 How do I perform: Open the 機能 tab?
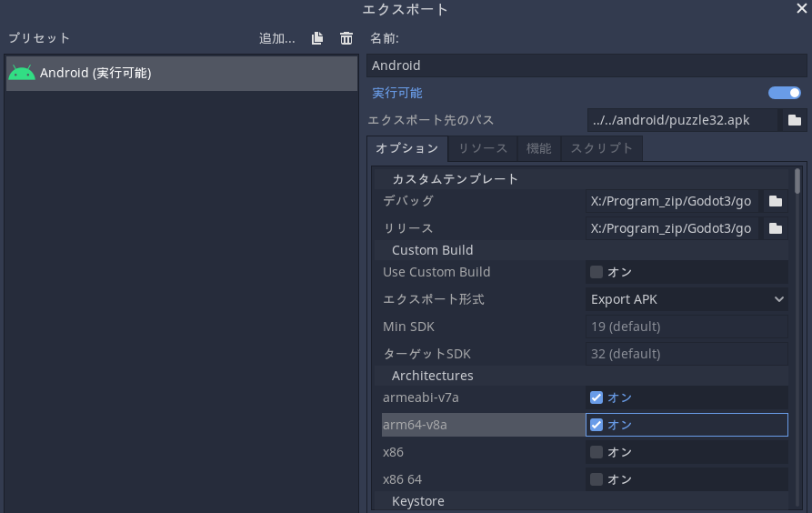point(538,148)
